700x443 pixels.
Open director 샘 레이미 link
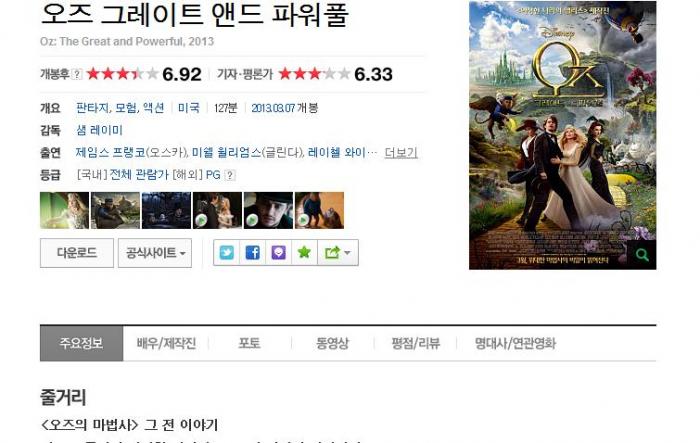99,130
